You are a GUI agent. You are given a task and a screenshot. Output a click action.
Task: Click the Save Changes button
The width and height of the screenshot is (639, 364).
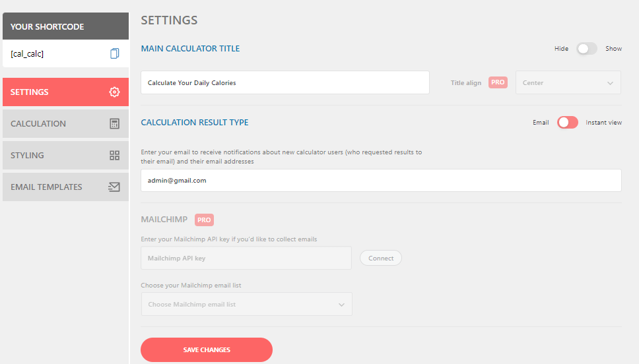click(x=207, y=349)
